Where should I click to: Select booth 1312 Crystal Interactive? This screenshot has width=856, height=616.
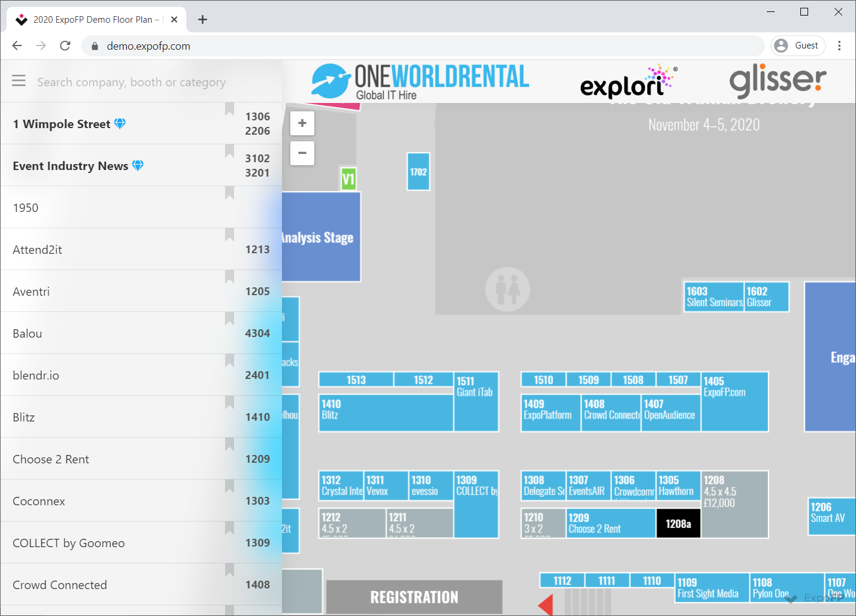341,485
